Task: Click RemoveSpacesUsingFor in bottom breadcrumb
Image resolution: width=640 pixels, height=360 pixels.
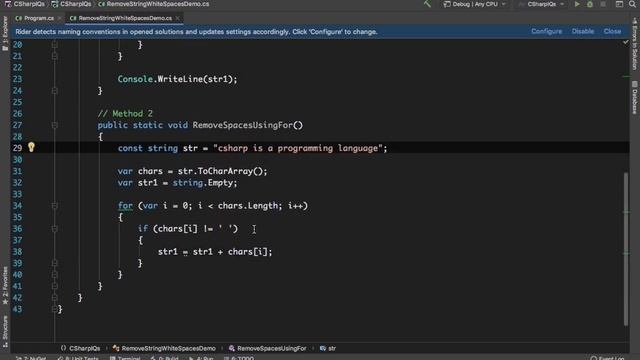Action: [x=267, y=348]
